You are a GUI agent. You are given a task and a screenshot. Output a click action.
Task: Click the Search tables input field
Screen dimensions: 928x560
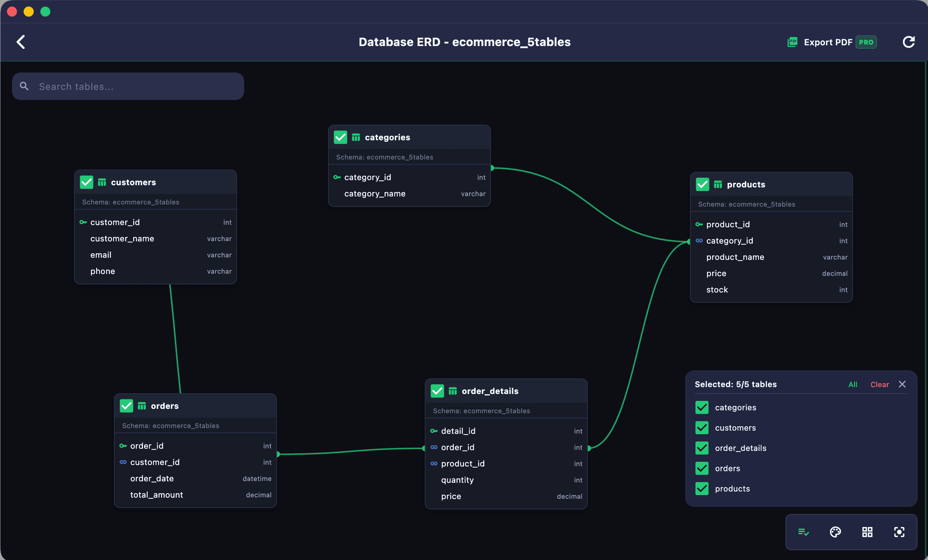click(x=128, y=86)
